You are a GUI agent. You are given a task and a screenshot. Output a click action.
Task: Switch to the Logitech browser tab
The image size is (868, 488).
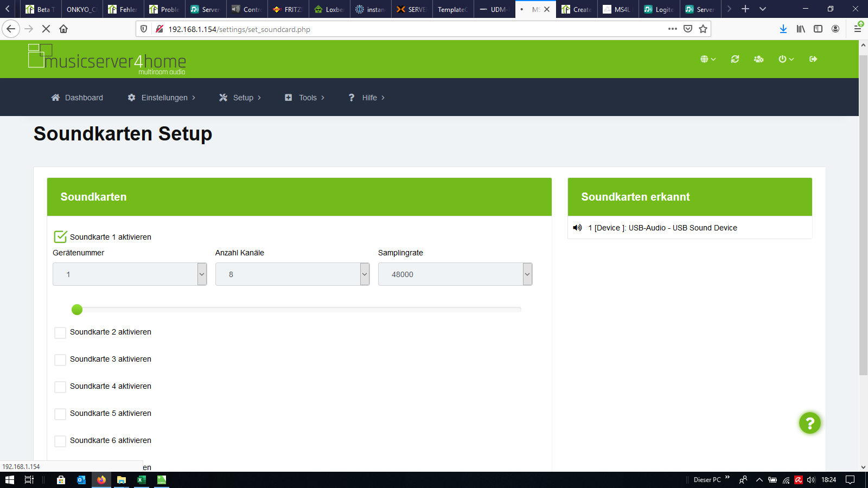point(659,9)
